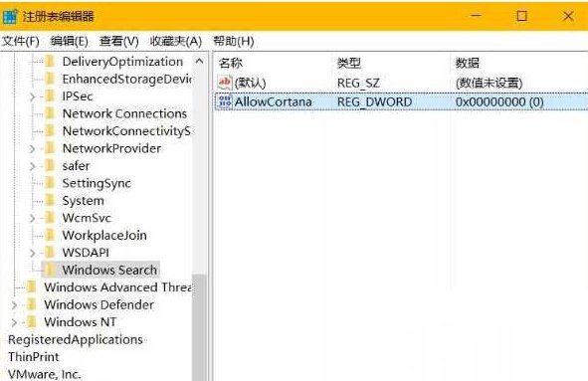Select the RegisteredApplications entry

(x=76, y=339)
